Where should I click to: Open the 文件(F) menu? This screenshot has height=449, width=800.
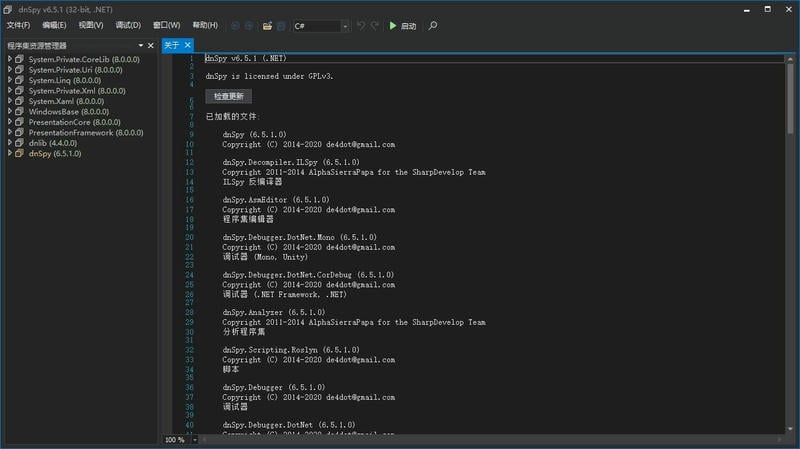click(x=18, y=25)
